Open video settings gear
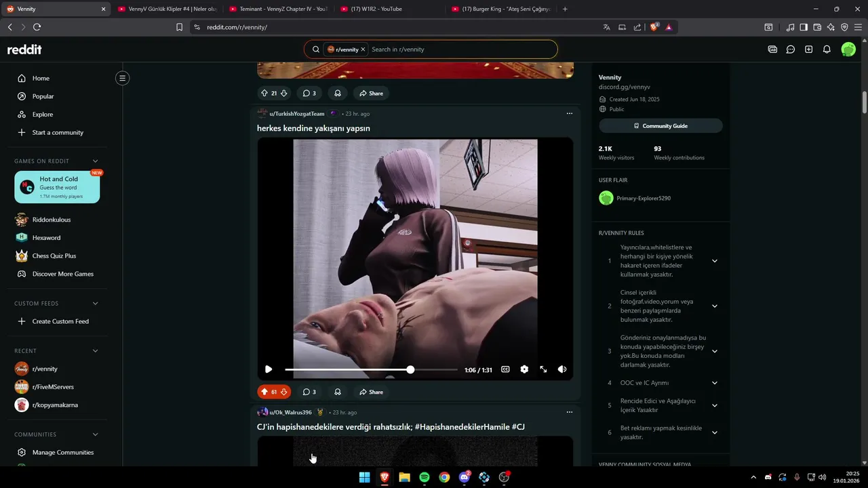The width and height of the screenshot is (868, 488). tap(524, 369)
